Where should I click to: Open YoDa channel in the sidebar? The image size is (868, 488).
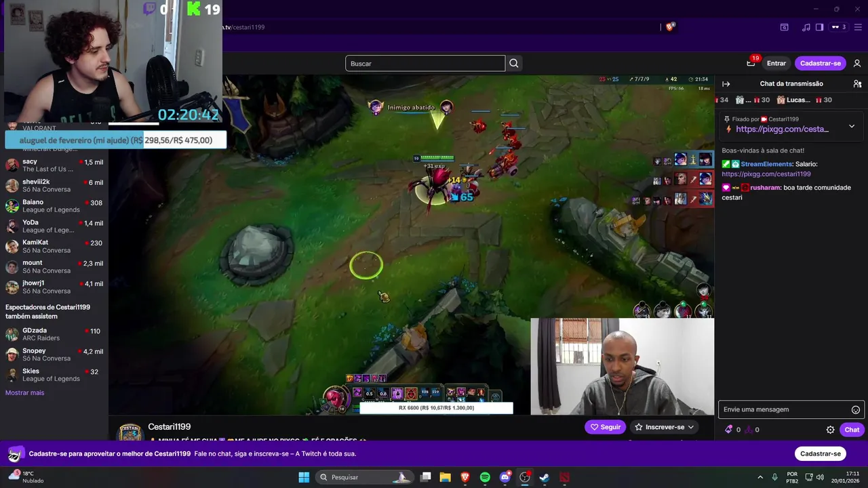click(x=54, y=226)
